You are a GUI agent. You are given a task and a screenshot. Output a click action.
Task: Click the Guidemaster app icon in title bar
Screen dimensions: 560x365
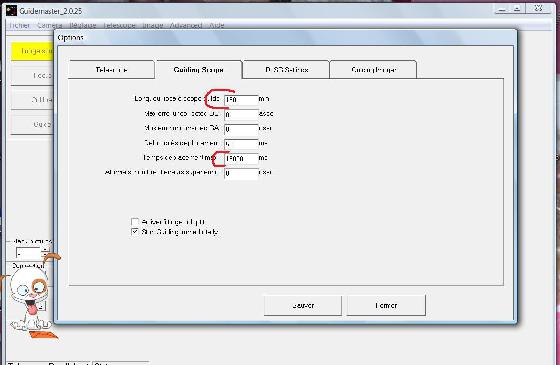pos(11,10)
